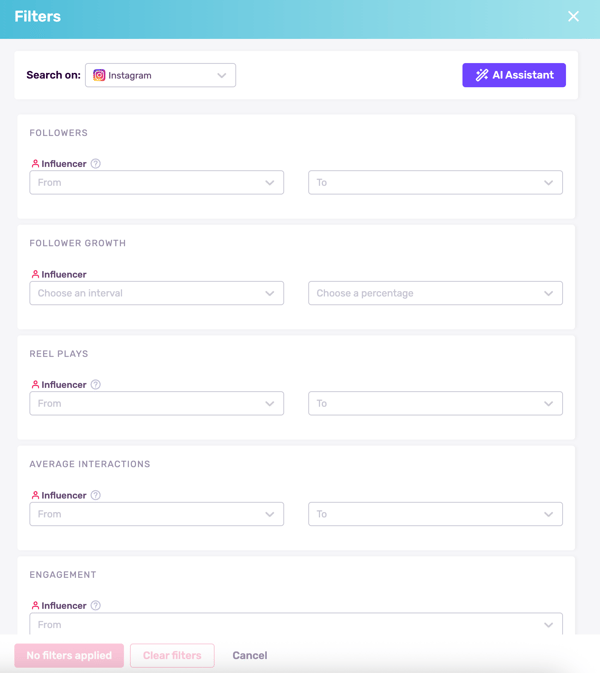Open the Average Interactions From dropdown

tap(156, 514)
